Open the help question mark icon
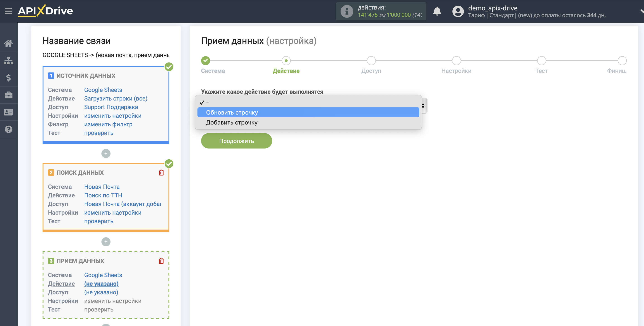644x326 pixels. pyautogui.click(x=9, y=129)
